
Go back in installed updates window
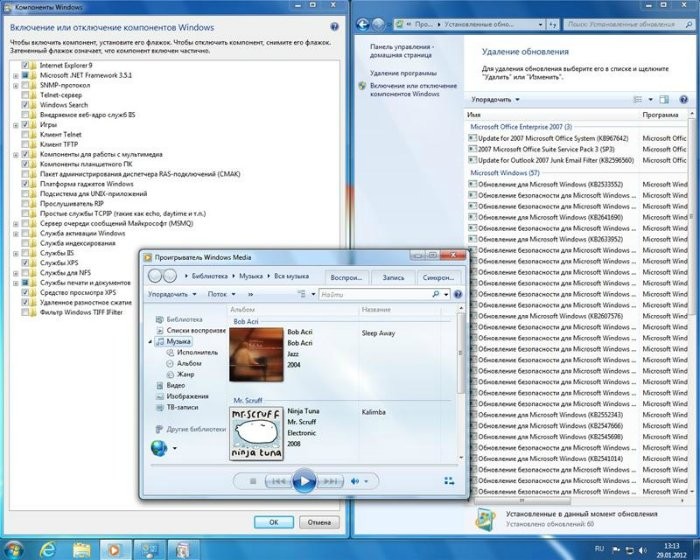pyautogui.click(x=363, y=24)
